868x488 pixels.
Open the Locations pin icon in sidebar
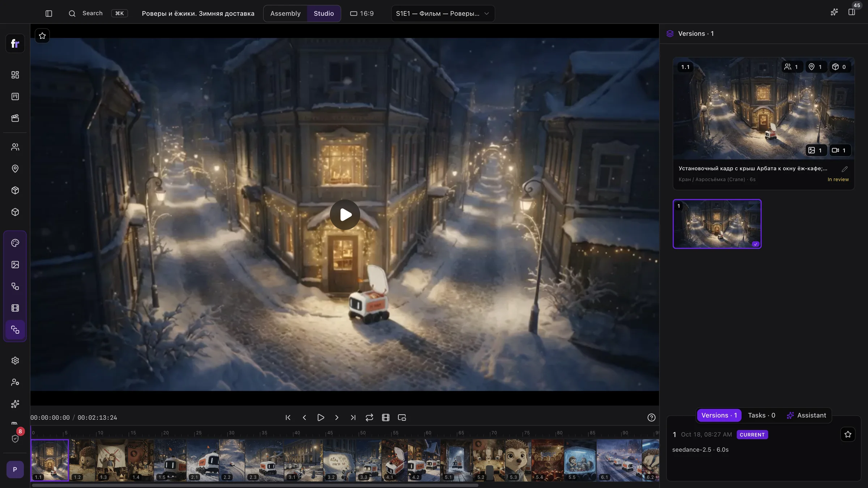click(15, 169)
